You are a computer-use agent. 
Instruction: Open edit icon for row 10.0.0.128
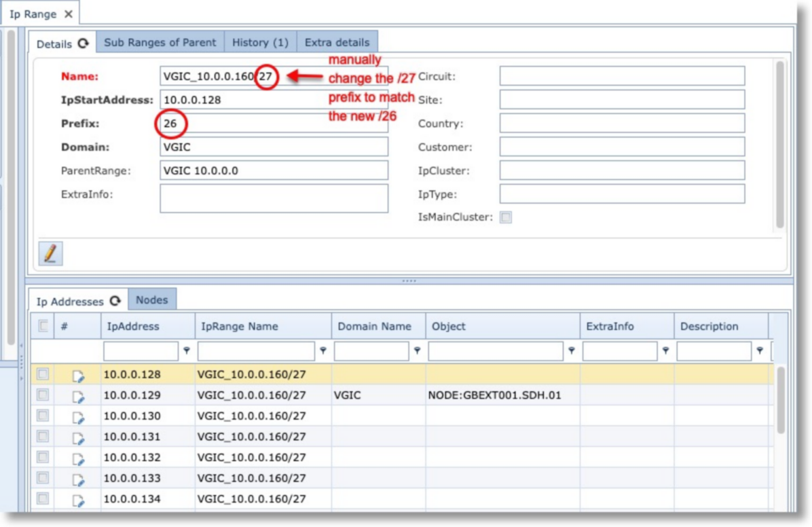(79, 376)
